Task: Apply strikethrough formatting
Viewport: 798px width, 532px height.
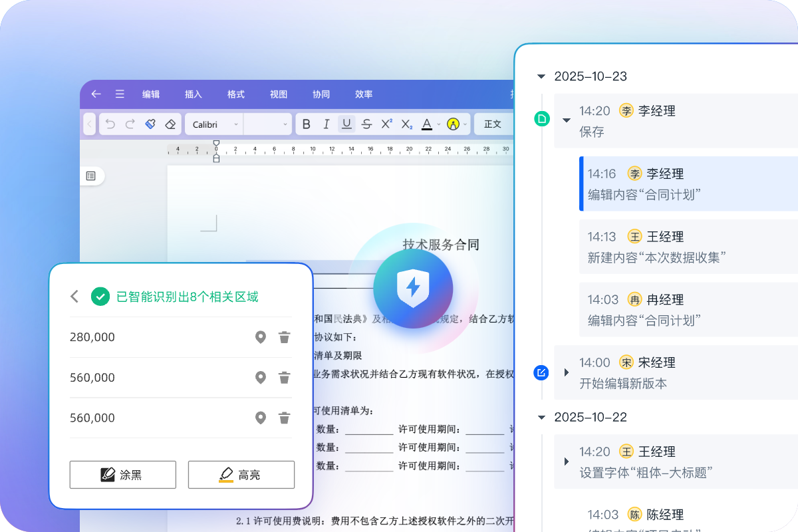Action: pos(366,124)
